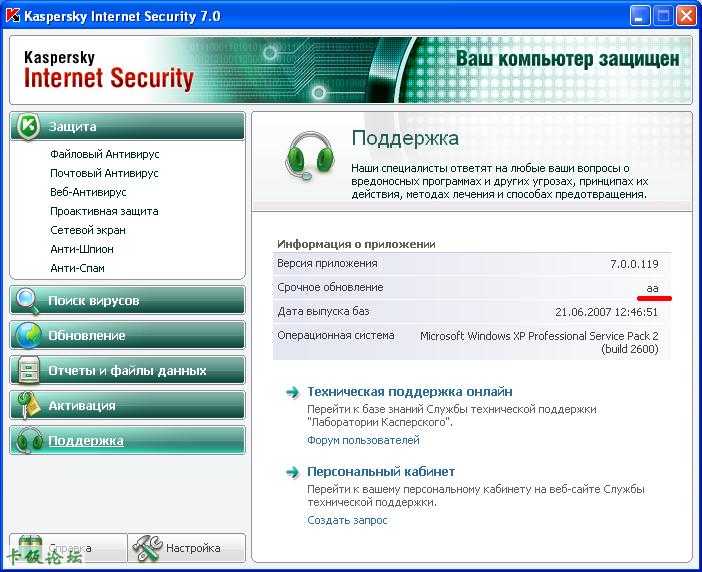Click the headphones icon in the sidebar Поддержка item
Viewport: 702px width, 572px height.
pyautogui.click(x=29, y=440)
